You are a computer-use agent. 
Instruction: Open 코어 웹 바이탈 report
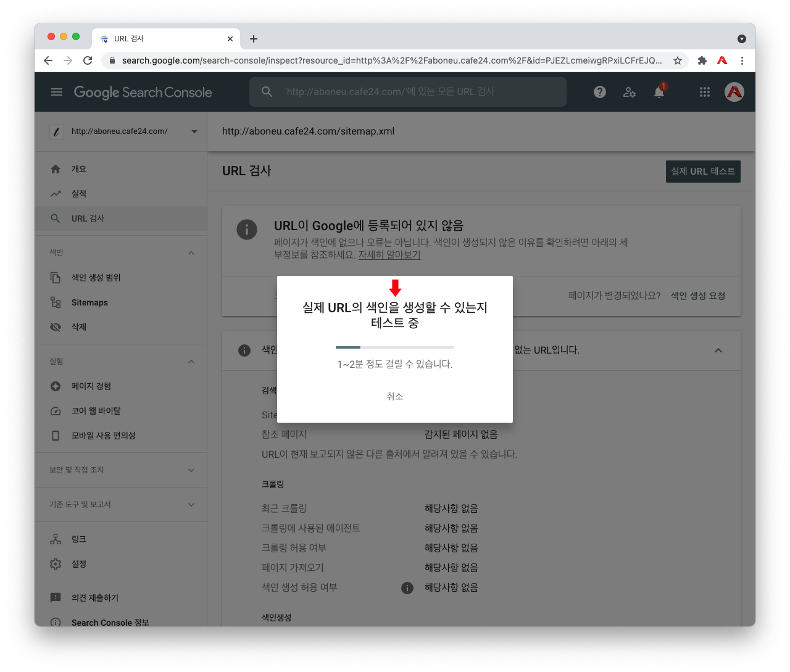pos(120,411)
